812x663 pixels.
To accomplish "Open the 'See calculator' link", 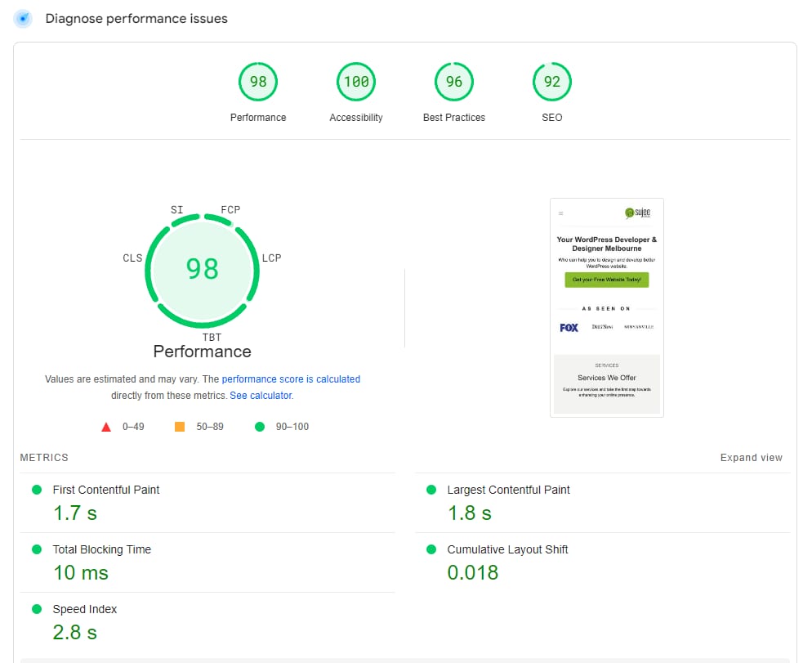I will [x=261, y=396].
